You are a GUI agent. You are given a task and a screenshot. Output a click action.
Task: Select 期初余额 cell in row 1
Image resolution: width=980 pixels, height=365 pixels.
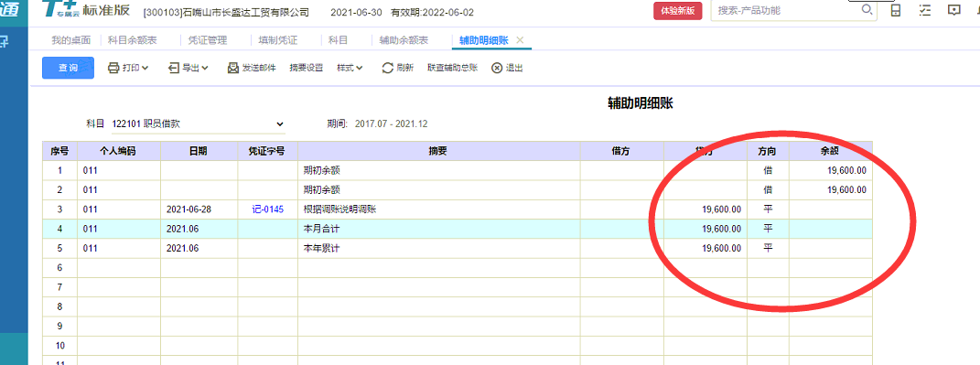(438, 171)
